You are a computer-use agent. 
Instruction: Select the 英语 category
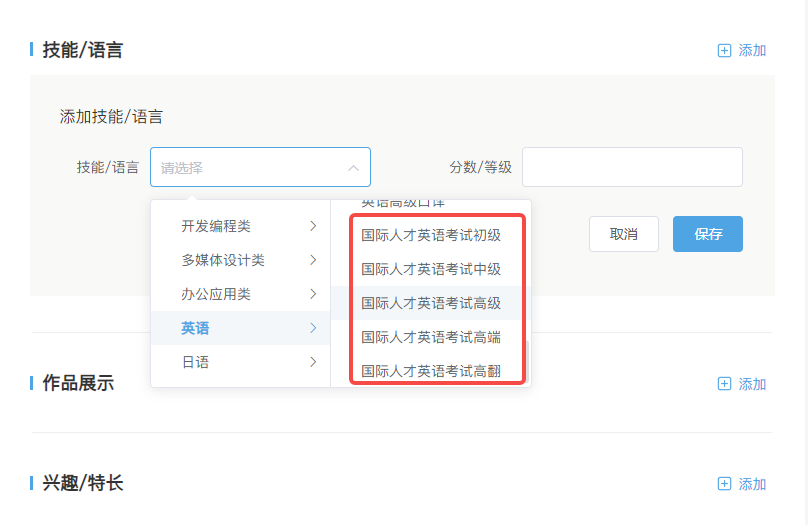tap(241, 328)
